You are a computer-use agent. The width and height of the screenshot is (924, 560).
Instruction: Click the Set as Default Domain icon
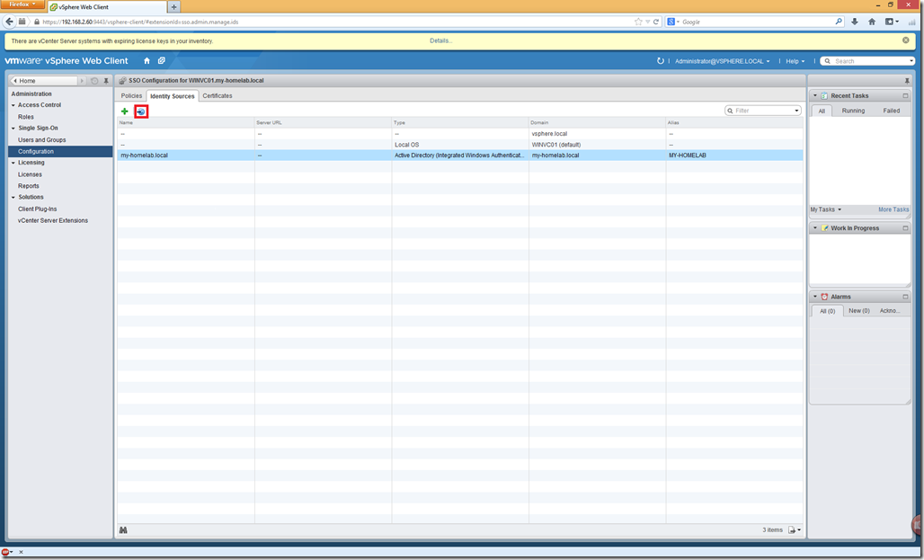click(x=141, y=111)
